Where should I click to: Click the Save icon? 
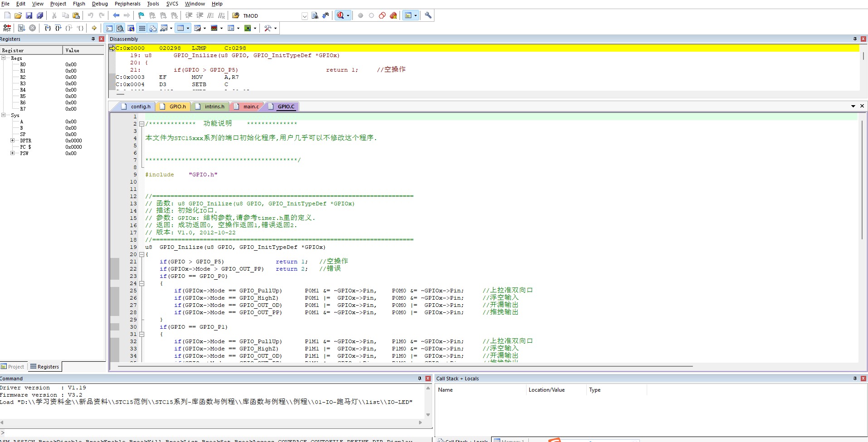[x=29, y=15]
